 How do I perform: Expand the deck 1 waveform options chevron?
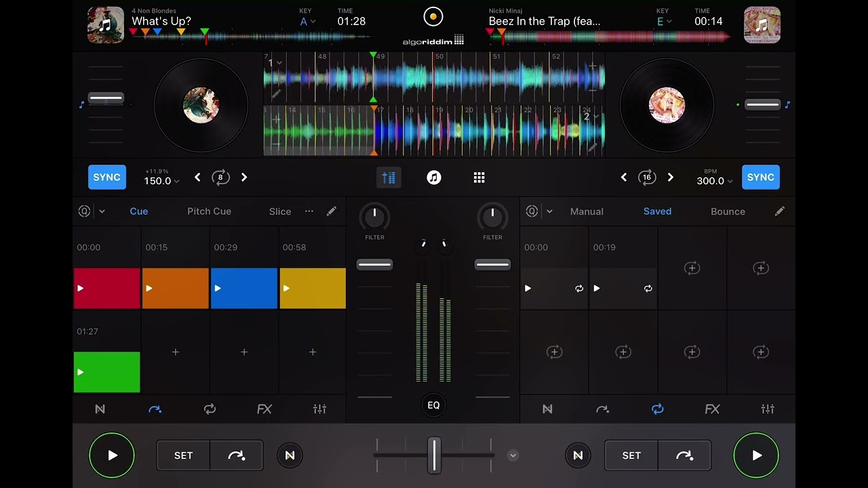[x=279, y=63]
